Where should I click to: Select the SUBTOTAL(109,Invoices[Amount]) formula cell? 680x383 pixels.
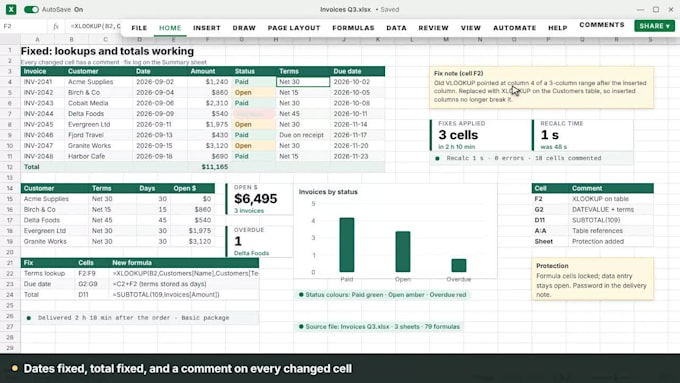[x=184, y=295]
